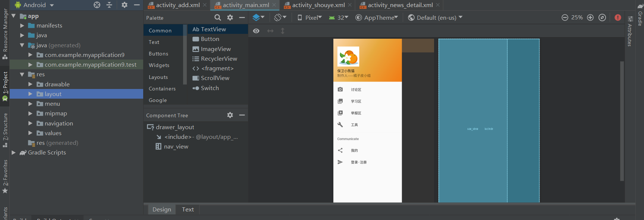Open the design surface layers dropdown

[x=258, y=17]
